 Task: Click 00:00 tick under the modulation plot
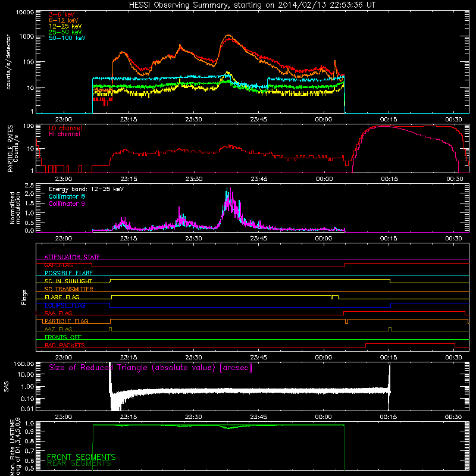324,239
